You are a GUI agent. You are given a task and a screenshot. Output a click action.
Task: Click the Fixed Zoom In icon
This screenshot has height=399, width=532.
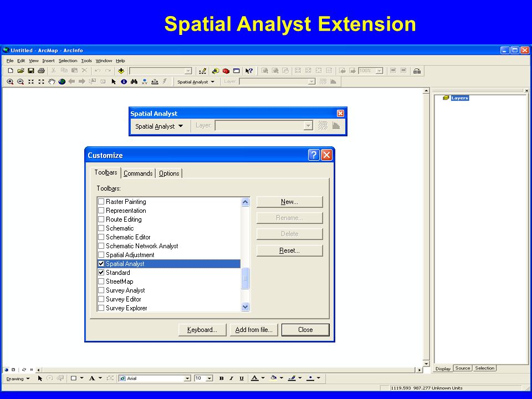coord(31,82)
